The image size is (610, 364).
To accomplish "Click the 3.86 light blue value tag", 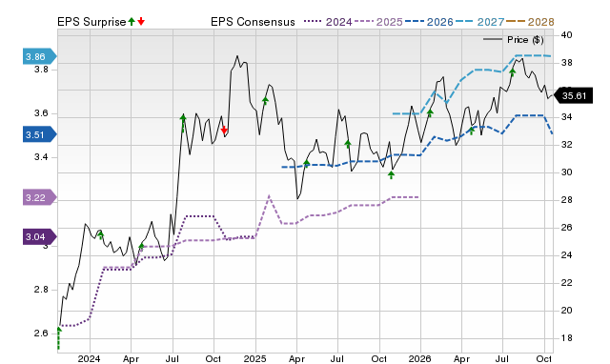I will pyautogui.click(x=40, y=56).
